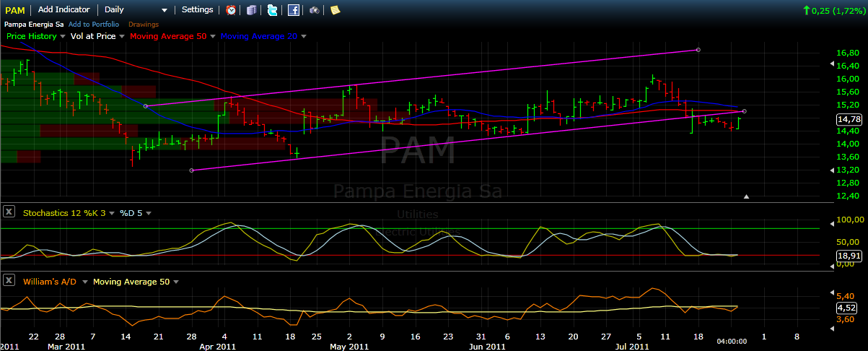This screenshot has height=351, width=868.
Task: Open the alarm clock alert icon
Action: (x=231, y=10)
